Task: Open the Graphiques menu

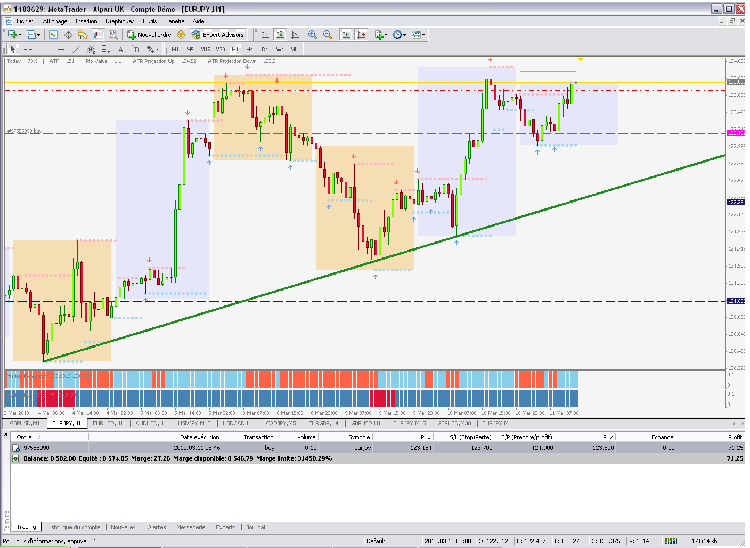Action: click(x=120, y=20)
